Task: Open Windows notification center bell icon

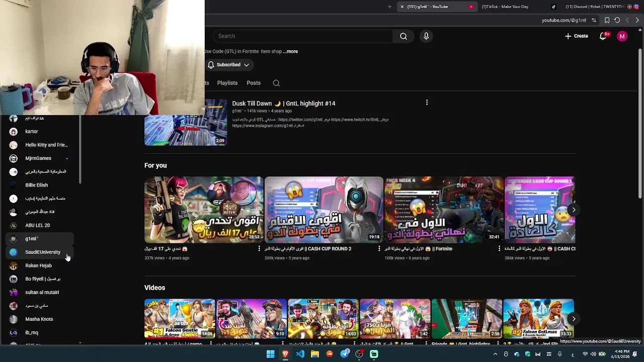Action: point(634,354)
